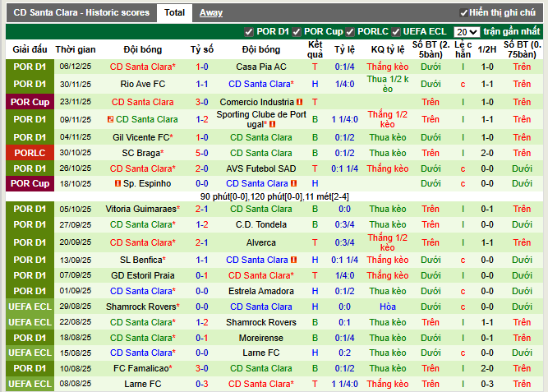
Task: Click card icon after CD Santa Clara 13/09/25
Action: point(293,261)
